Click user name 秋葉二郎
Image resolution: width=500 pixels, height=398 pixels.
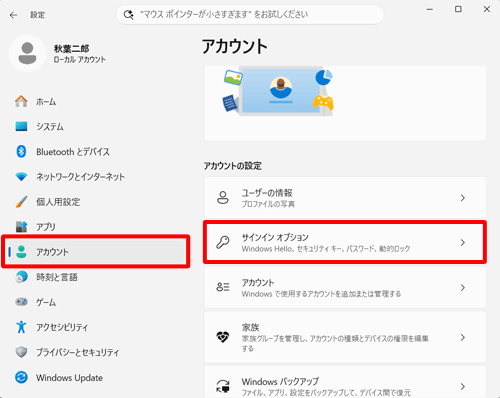[x=71, y=49]
